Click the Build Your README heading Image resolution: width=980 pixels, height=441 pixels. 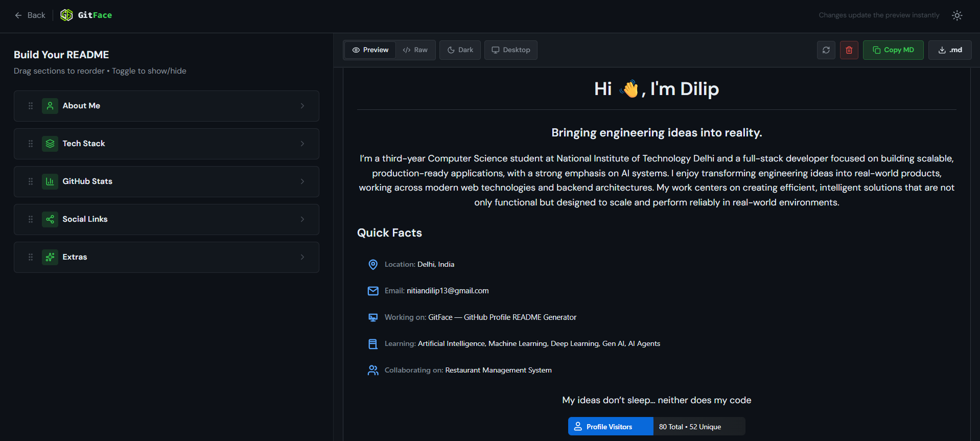pos(61,55)
